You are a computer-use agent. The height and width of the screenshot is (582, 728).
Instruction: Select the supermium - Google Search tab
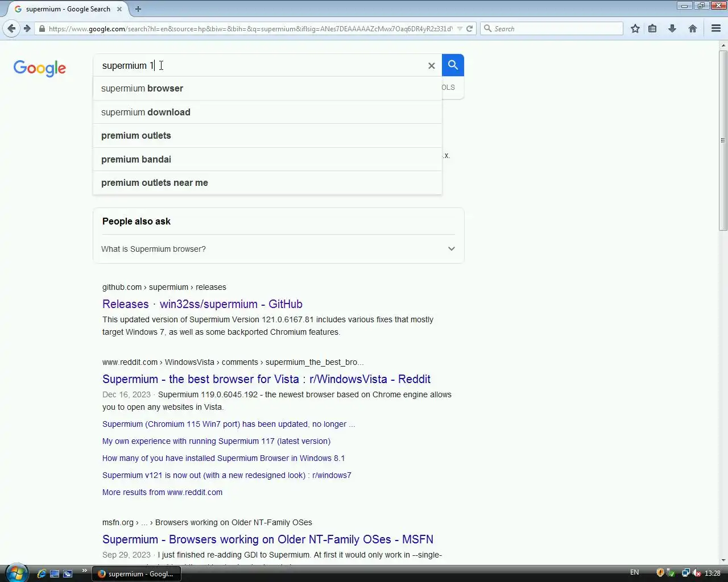tap(68, 9)
